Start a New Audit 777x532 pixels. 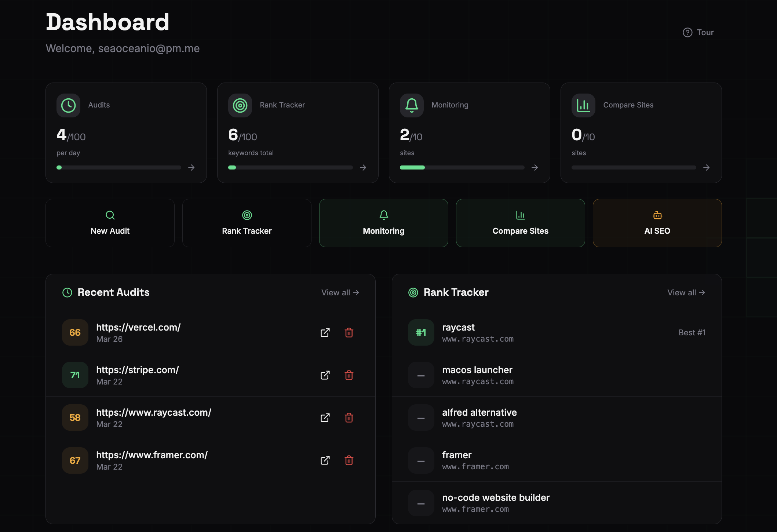point(110,223)
